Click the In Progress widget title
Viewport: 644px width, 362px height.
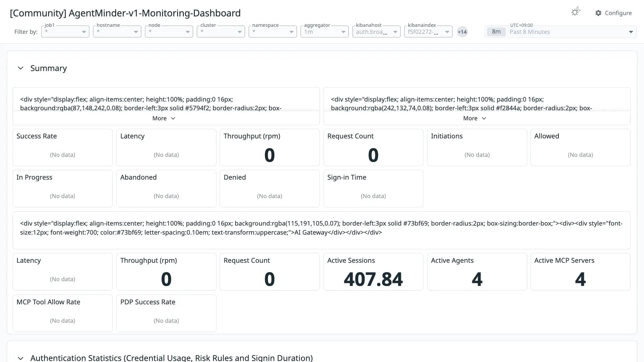pos(34,177)
